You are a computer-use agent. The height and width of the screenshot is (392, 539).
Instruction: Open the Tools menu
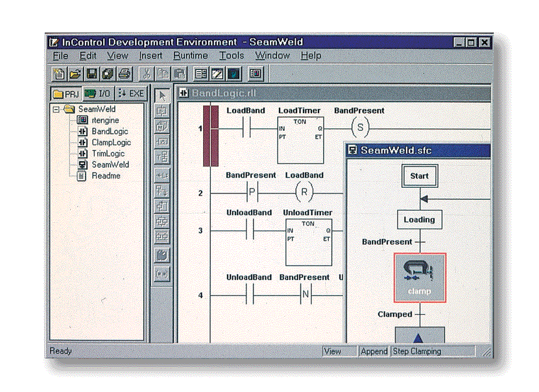tap(232, 56)
